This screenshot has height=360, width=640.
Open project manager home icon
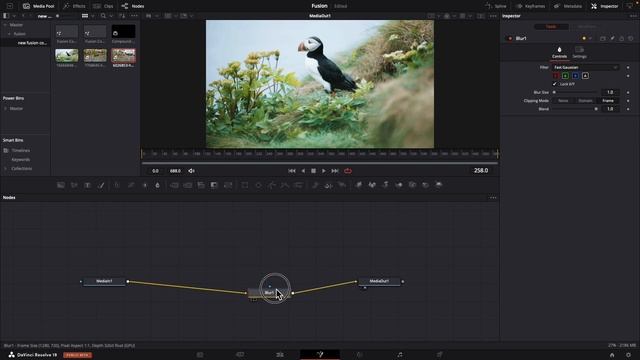[x=612, y=355]
